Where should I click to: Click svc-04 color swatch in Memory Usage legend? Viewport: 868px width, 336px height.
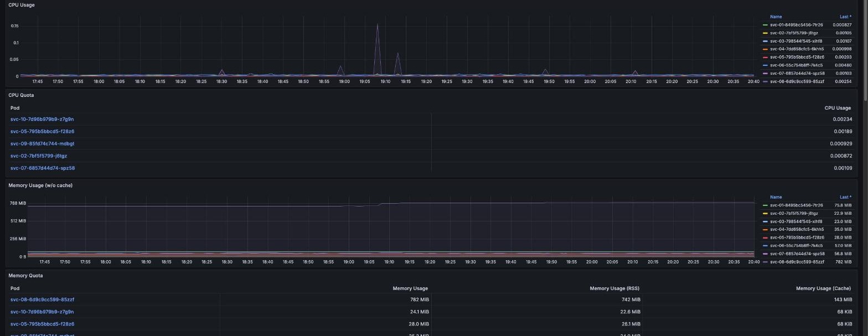[765, 230]
